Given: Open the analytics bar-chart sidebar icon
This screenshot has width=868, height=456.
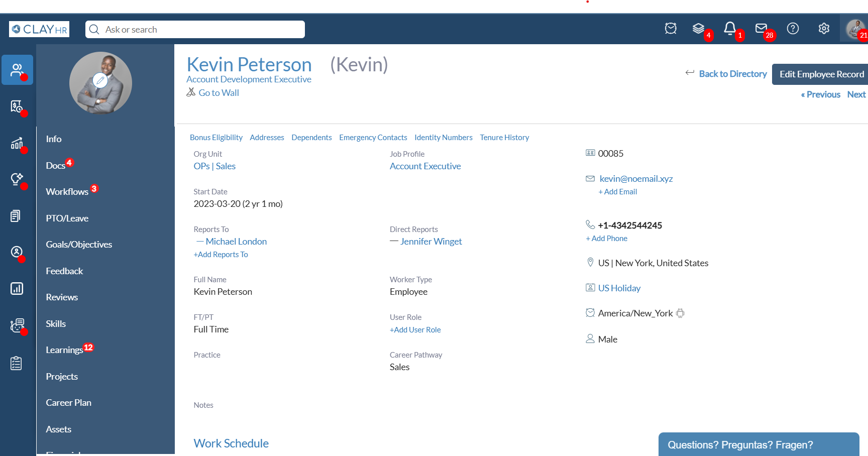Looking at the screenshot, I should pyautogui.click(x=17, y=288).
